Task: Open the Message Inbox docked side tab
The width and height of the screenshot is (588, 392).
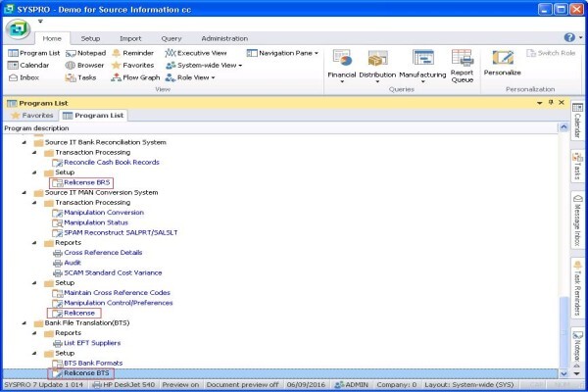Action: (x=577, y=220)
